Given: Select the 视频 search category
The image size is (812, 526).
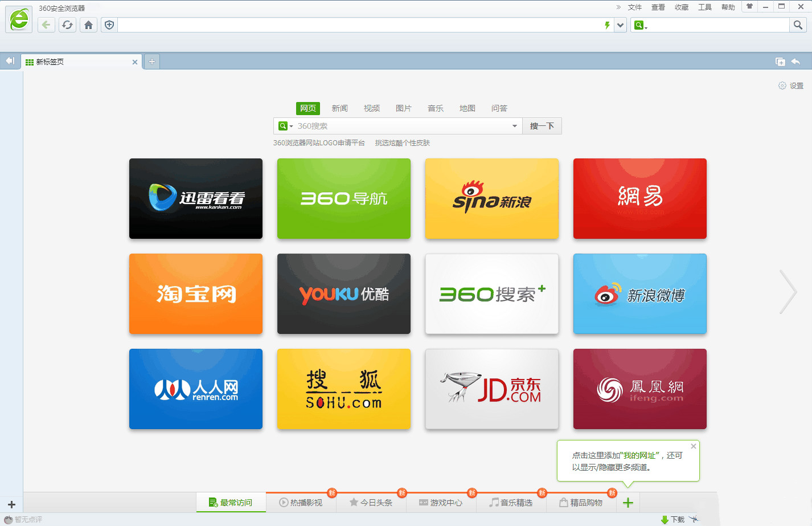Looking at the screenshot, I should pyautogui.click(x=372, y=108).
